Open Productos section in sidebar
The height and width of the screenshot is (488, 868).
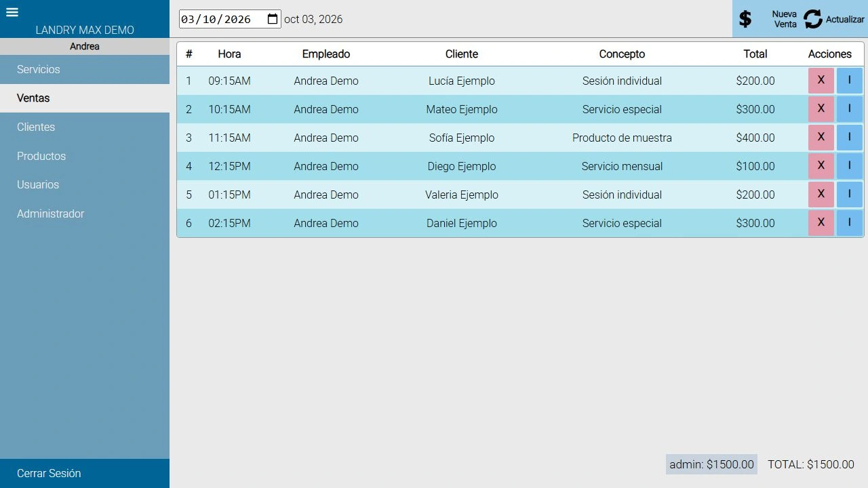tap(85, 156)
